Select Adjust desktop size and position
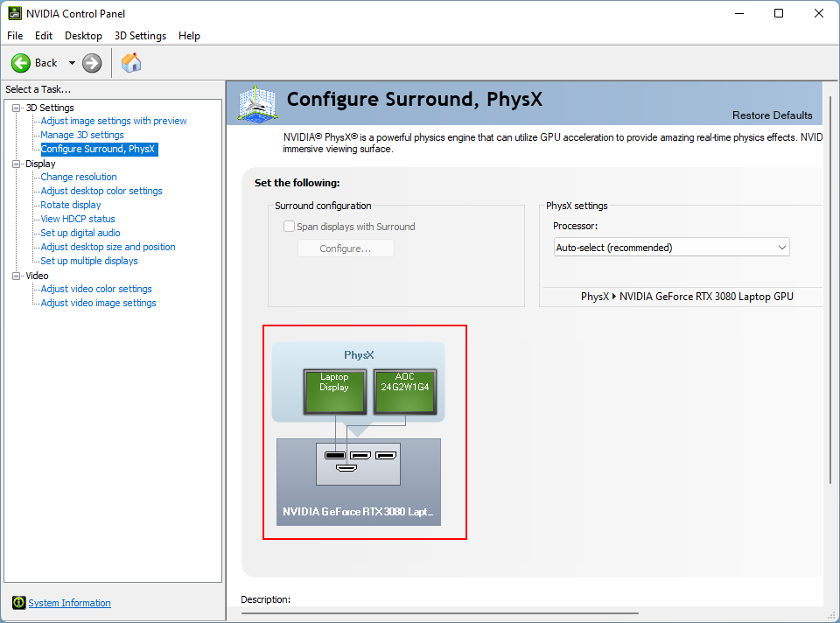This screenshot has width=840, height=623. tap(108, 247)
